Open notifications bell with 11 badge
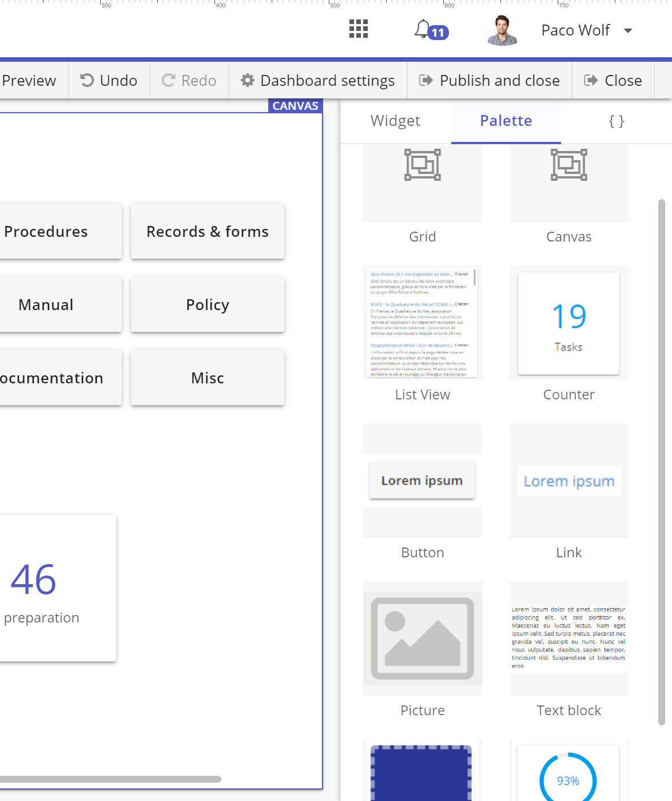672x801 pixels. click(x=431, y=30)
